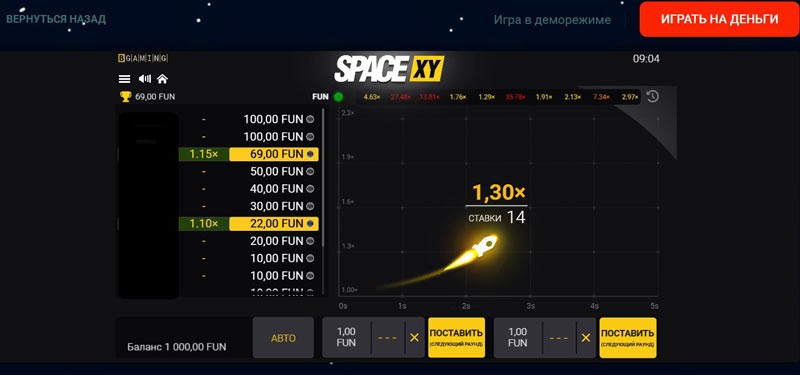
Task: Click the FUN currency label
Action: pos(320,96)
